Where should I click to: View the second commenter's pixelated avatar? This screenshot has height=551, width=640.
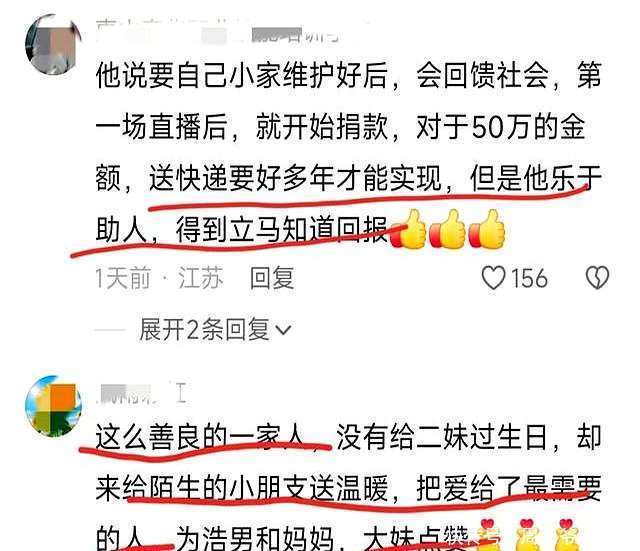click(53, 406)
